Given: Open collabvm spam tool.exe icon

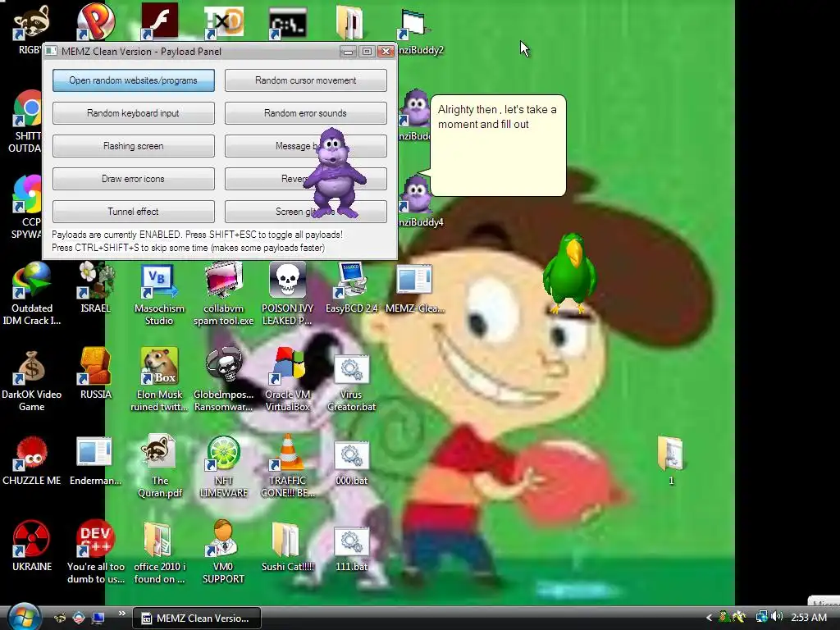Looking at the screenshot, I should pos(223,294).
